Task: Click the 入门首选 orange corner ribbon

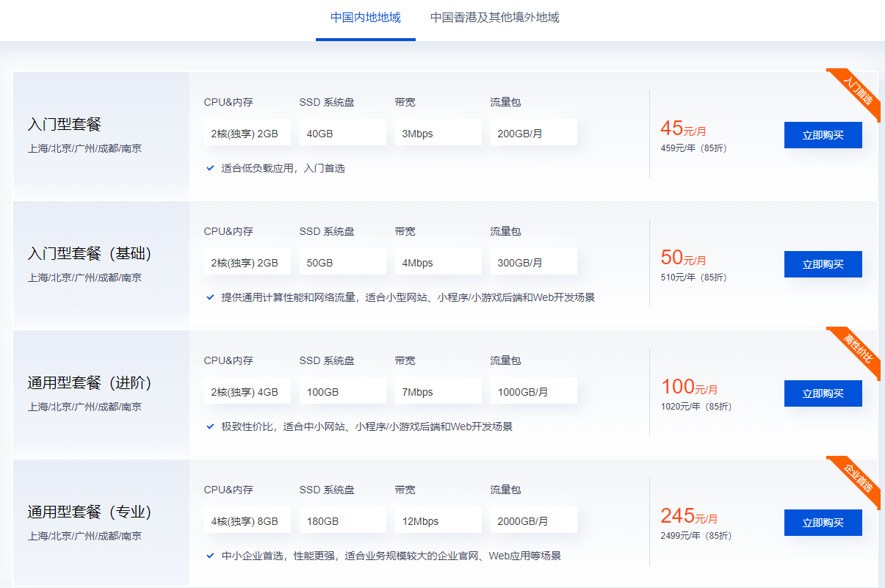Action: tap(856, 92)
